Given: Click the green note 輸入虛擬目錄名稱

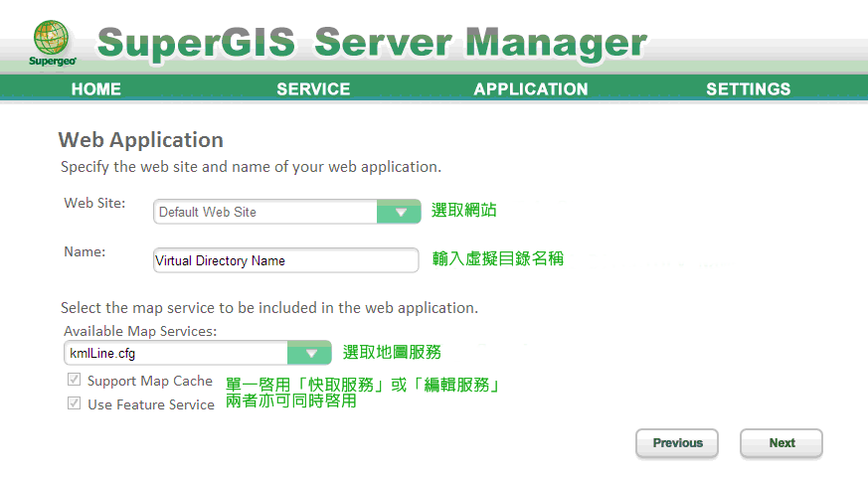Looking at the screenshot, I should (498, 258).
